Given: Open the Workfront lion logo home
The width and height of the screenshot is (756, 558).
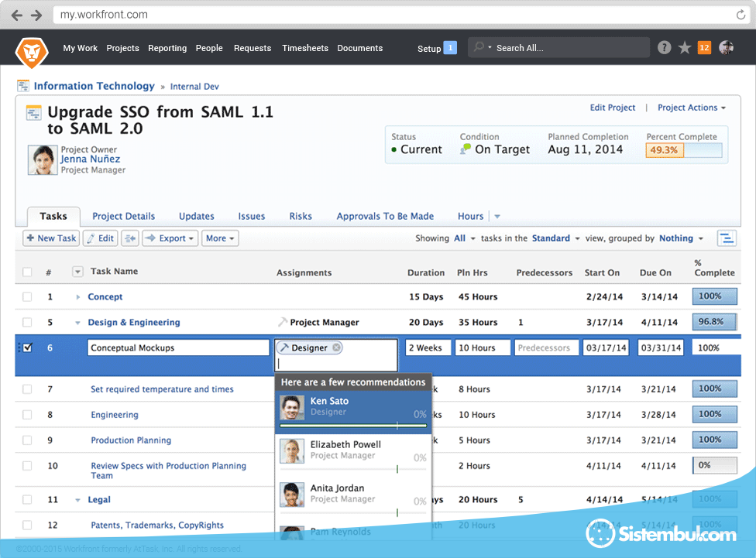Looking at the screenshot, I should pos(32,53).
